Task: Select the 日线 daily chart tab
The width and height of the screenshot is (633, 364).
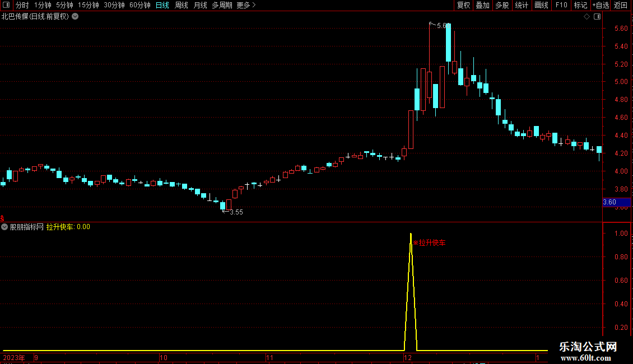Action: coord(162,5)
